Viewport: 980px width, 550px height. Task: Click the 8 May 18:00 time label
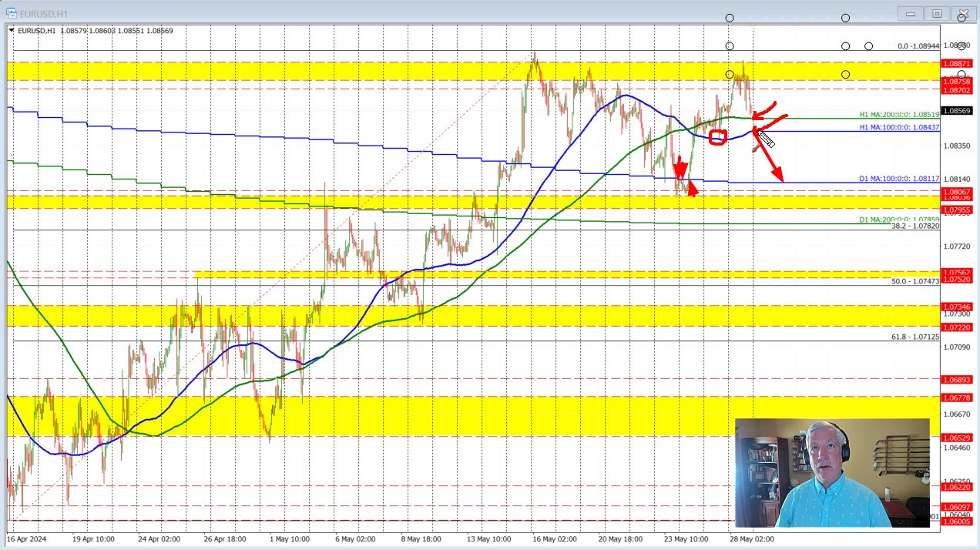tap(421, 539)
